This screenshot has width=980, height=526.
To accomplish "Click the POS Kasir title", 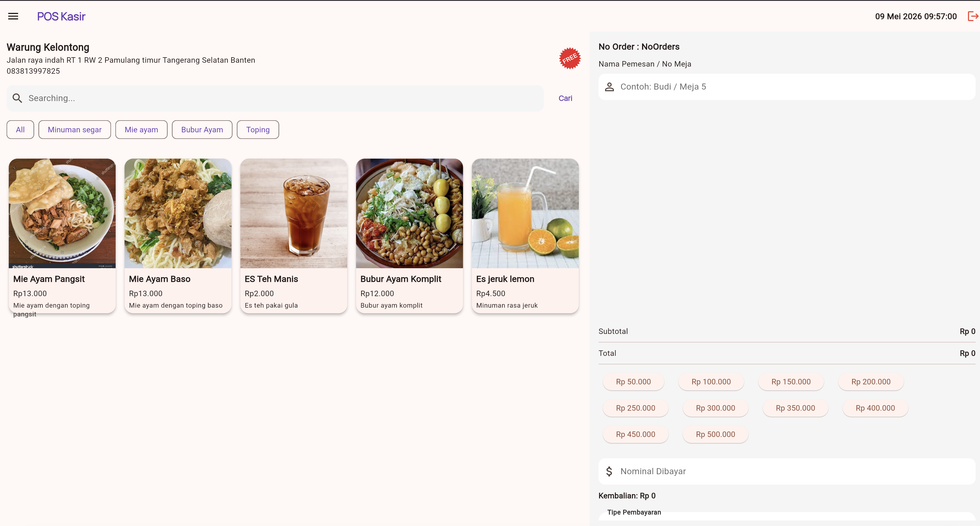I will [61, 16].
